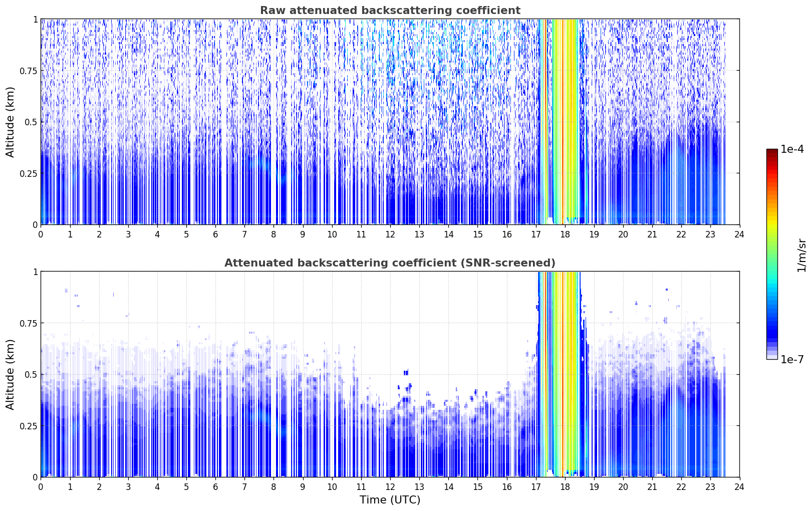Click the 0.75 altitude tick on top plot
Screen dimensions: 812x511
point(29,71)
